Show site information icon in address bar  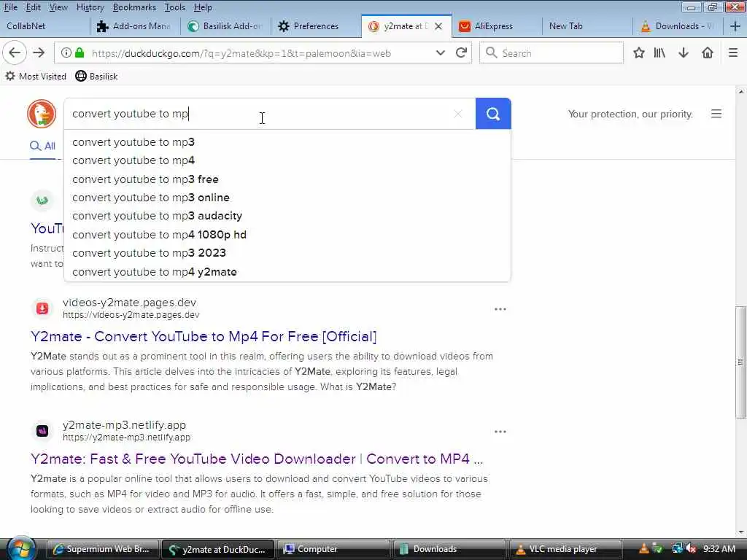(66, 52)
